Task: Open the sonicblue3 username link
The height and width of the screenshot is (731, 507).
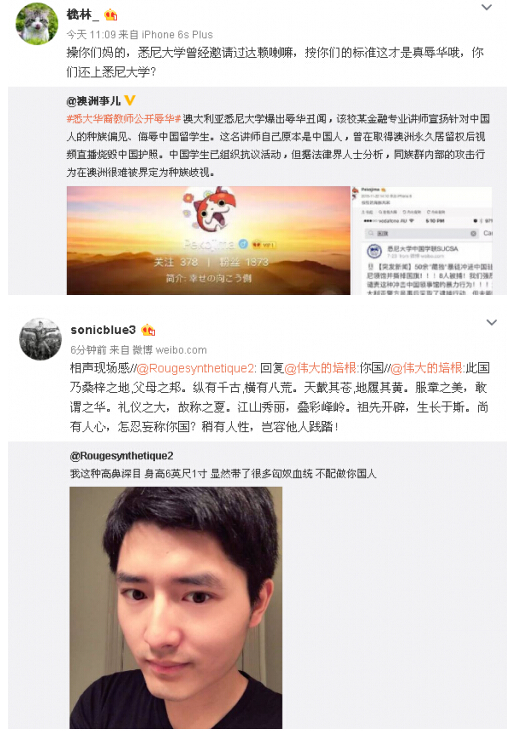Action: [103, 330]
